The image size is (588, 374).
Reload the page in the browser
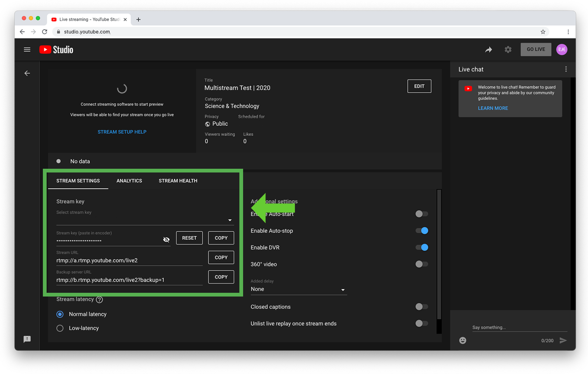click(45, 32)
